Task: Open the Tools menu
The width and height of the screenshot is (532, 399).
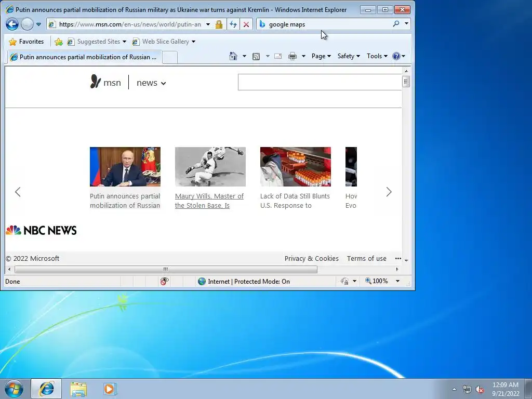Action: pyautogui.click(x=377, y=56)
